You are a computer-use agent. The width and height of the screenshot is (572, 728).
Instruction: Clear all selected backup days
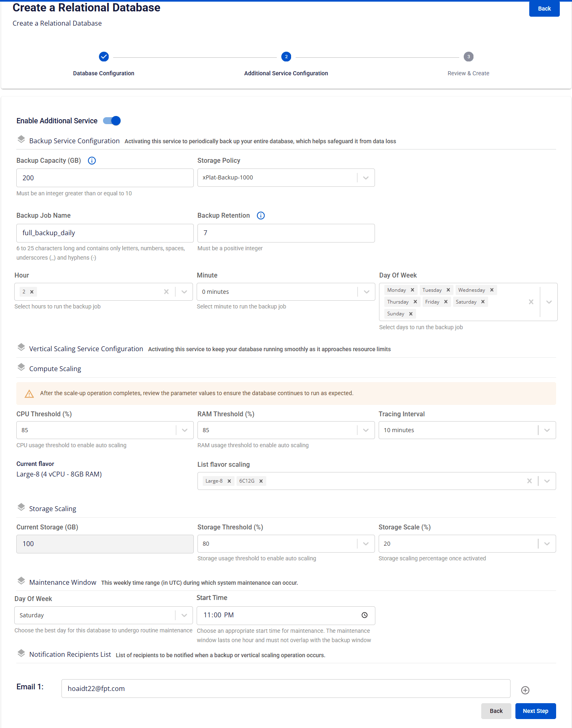pos(531,302)
